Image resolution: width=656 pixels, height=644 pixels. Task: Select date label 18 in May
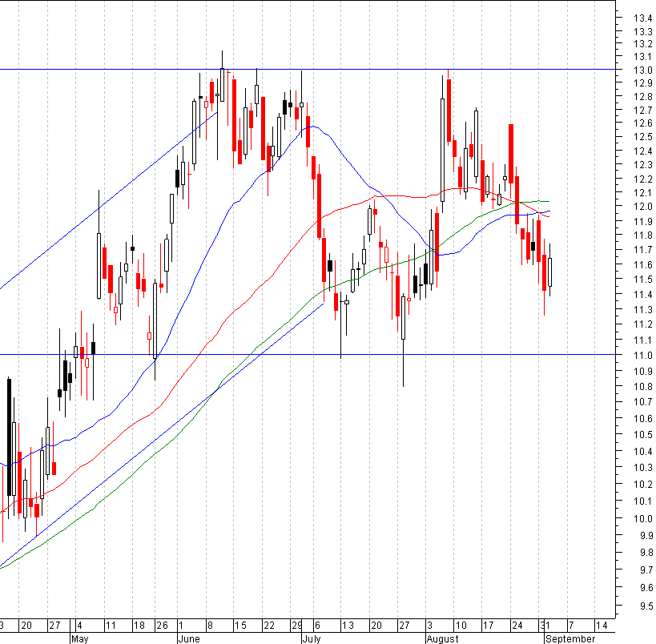click(x=139, y=626)
